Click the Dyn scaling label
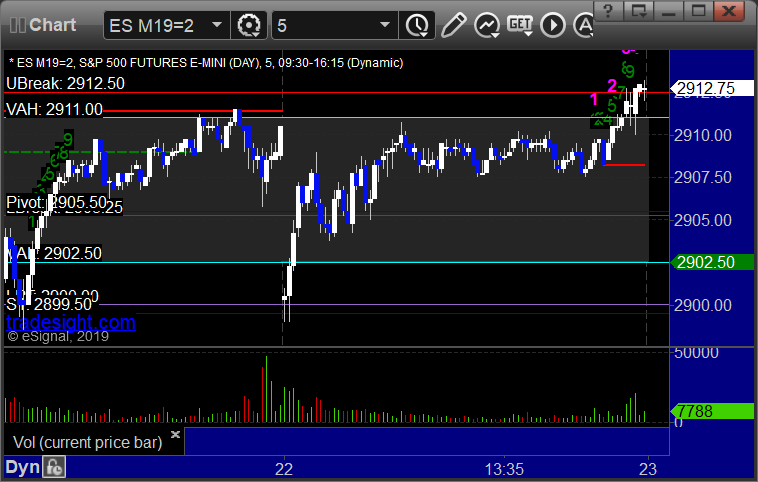Screen dimensions: 758x482 [22, 467]
